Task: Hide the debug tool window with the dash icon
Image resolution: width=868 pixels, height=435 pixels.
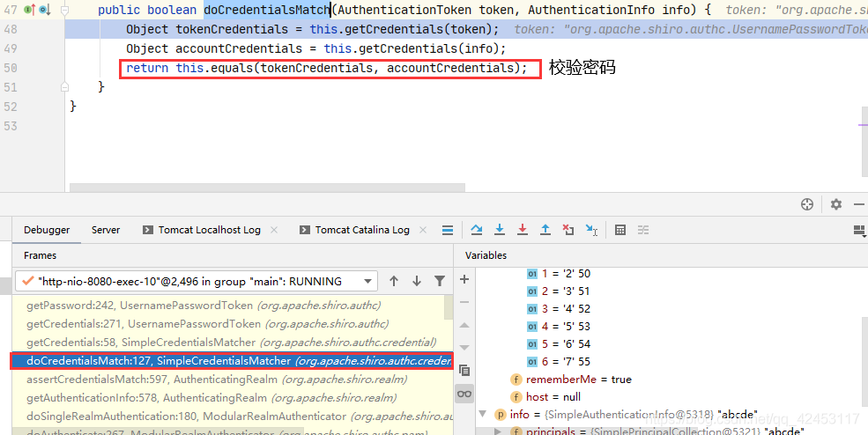Action: point(859,204)
